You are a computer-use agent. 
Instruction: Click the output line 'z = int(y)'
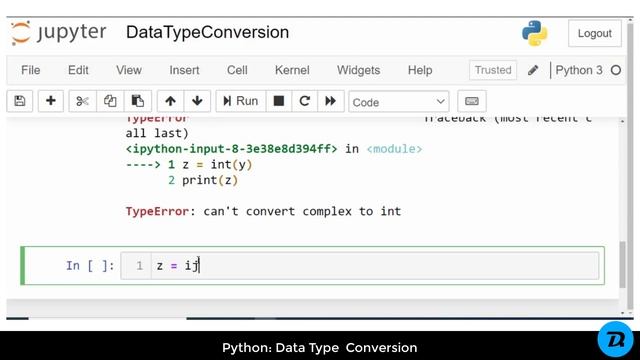tap(218, 165)
